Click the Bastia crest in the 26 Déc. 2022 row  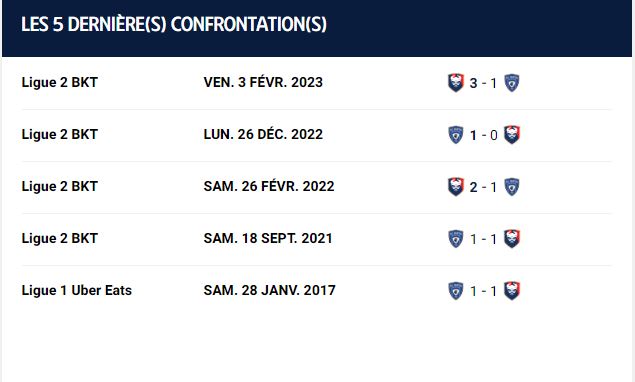coord(456,135)
